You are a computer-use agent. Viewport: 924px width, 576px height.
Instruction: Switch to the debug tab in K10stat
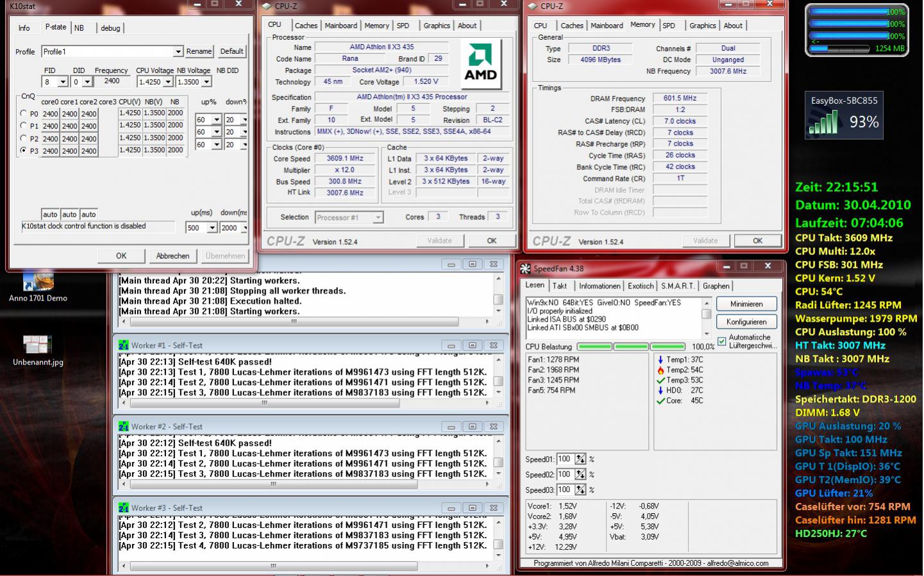(x=110, y=28)
